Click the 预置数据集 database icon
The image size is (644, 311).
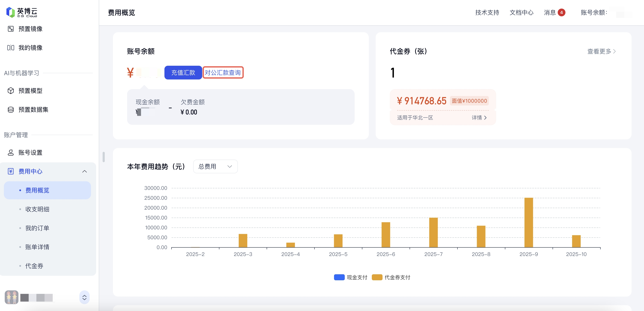tap(11, 110)
